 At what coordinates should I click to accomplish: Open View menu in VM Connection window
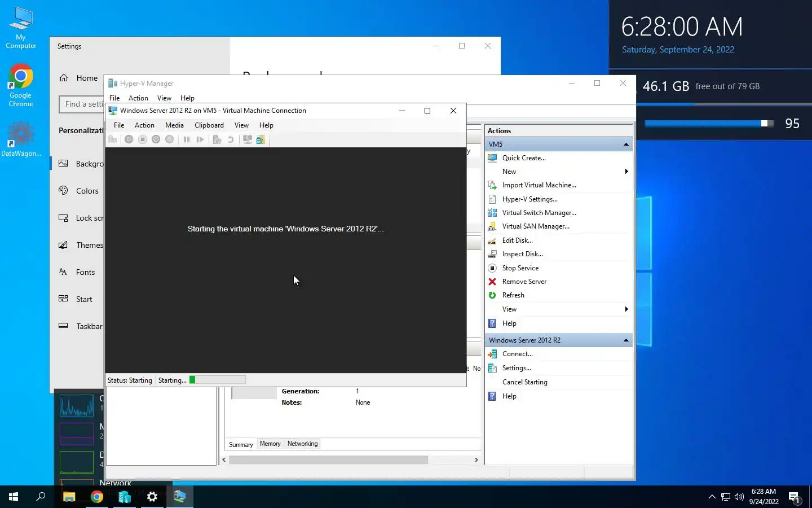pyautogui.click(x=241, y=125)
